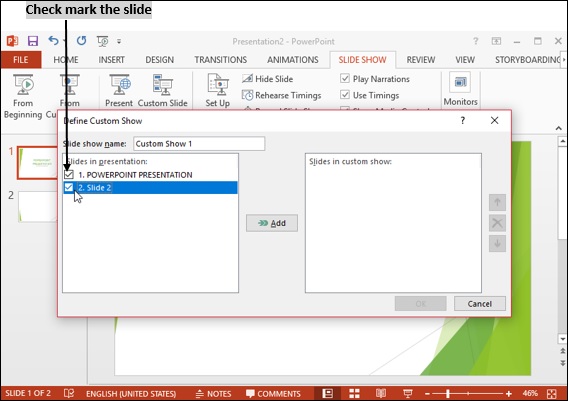The height and width of the screenshot is (401, 568).
Task: Click the Slide show name input field
Action: (199, 144)
